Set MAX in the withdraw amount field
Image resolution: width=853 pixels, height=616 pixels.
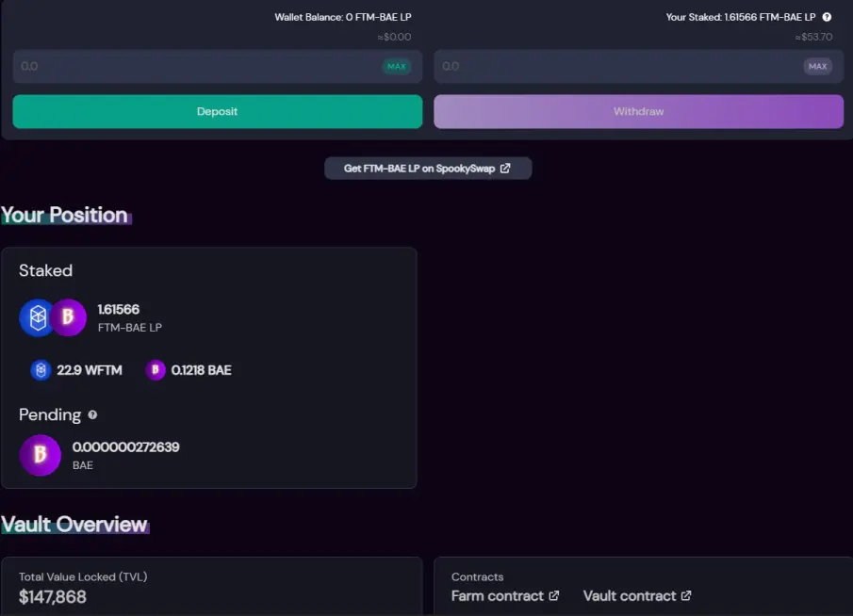[817, 66]
